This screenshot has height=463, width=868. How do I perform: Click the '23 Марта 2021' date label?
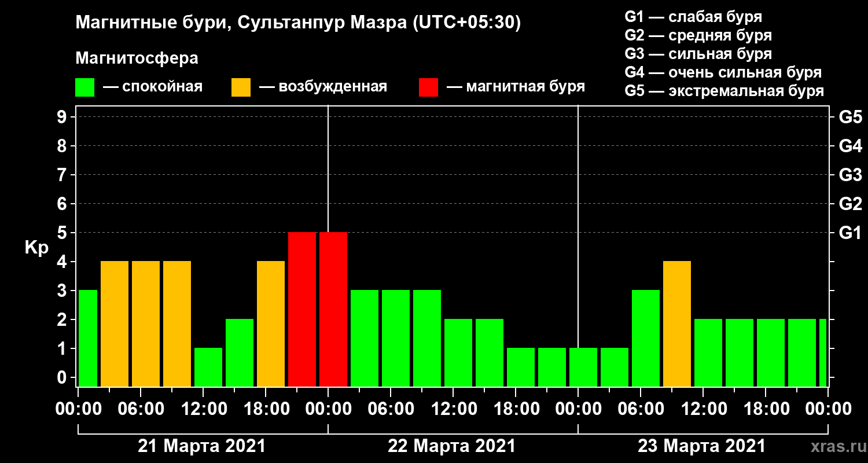click(701, 446)
